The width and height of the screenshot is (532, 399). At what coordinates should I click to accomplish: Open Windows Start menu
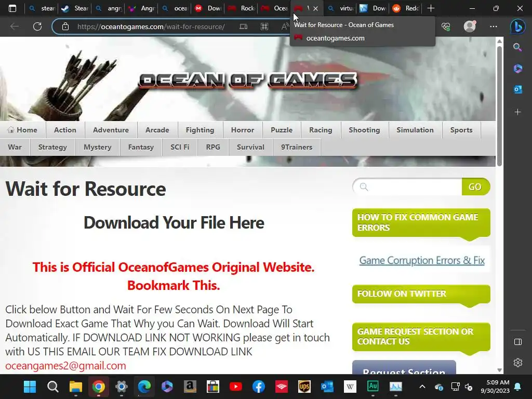pos(30,387)
